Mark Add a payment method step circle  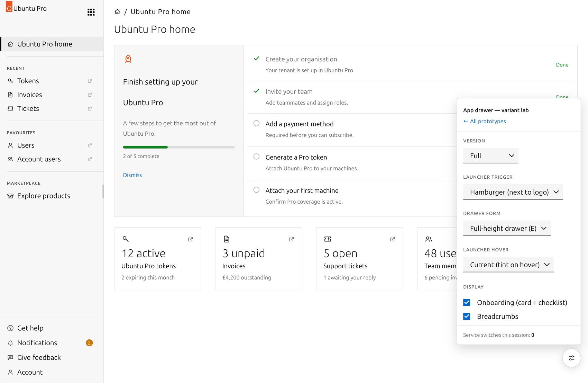pyautogui.click(x=256, y=123)
